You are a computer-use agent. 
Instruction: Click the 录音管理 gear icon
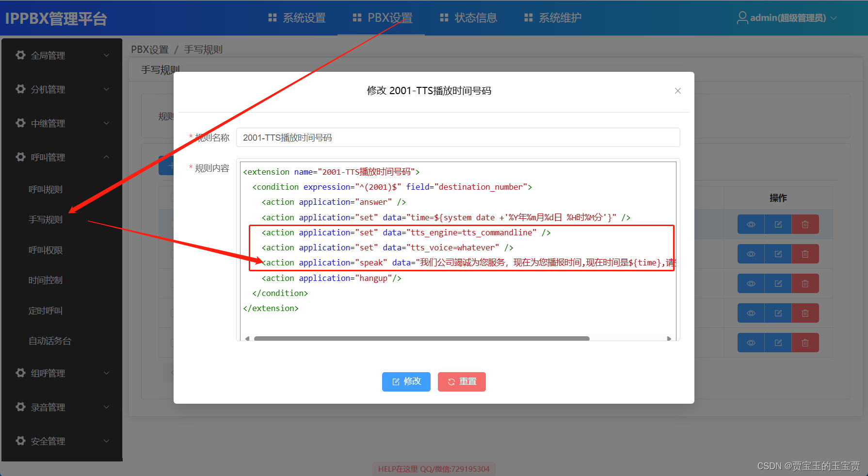20,407
